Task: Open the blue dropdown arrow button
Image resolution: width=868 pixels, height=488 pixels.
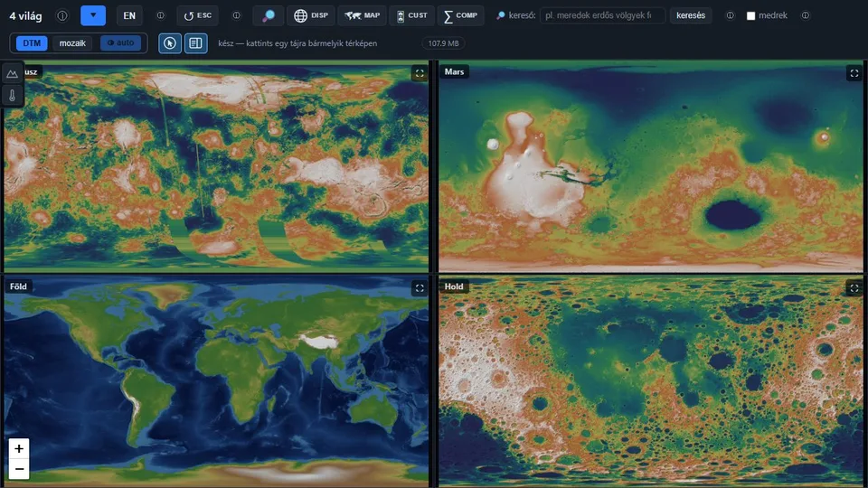Action: point(93,15)
